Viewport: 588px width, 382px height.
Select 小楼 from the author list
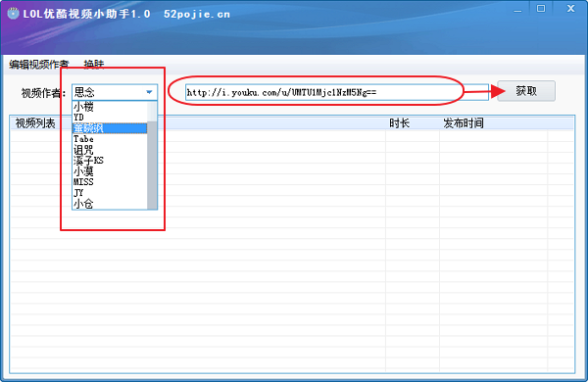click(110, 107)
